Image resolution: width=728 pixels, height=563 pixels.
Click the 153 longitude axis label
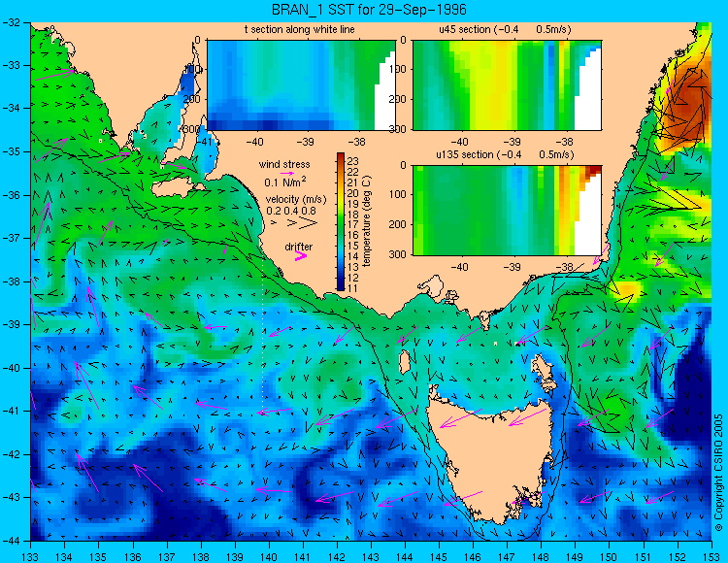pyautogui.click(x=711, y=556)
